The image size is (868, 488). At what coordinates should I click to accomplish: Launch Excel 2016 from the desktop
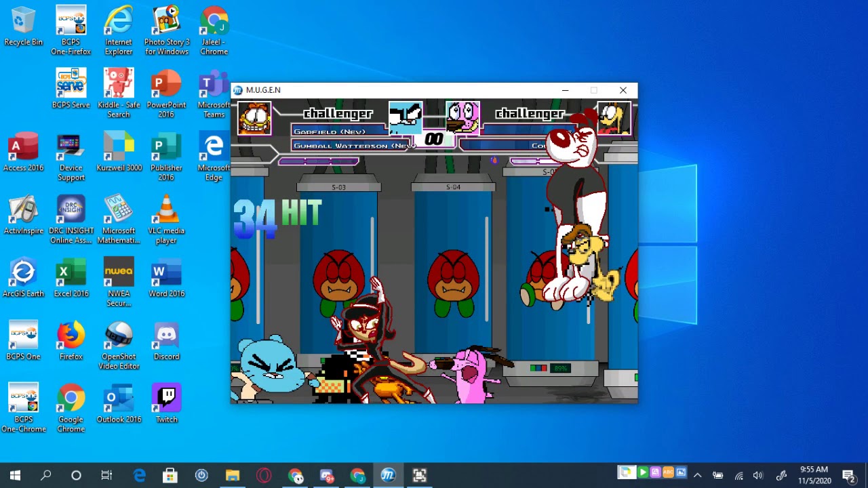click(71, 278)
